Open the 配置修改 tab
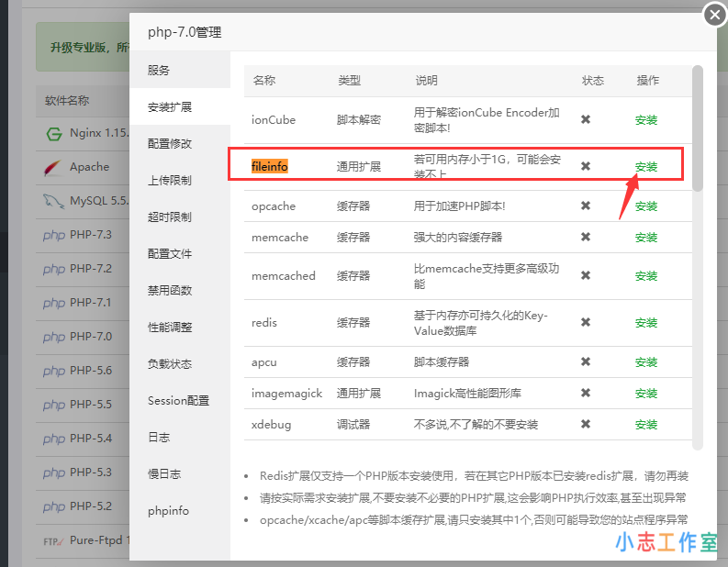 point(180,143)
